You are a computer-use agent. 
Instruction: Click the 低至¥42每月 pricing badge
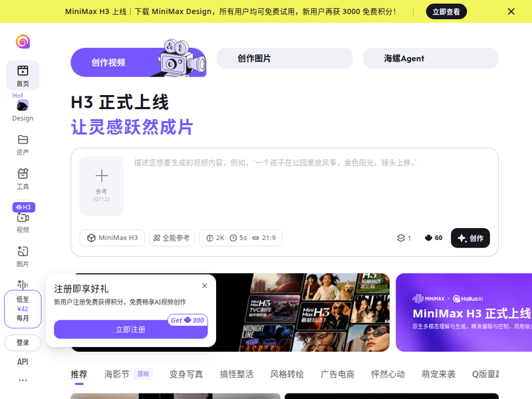23,309
